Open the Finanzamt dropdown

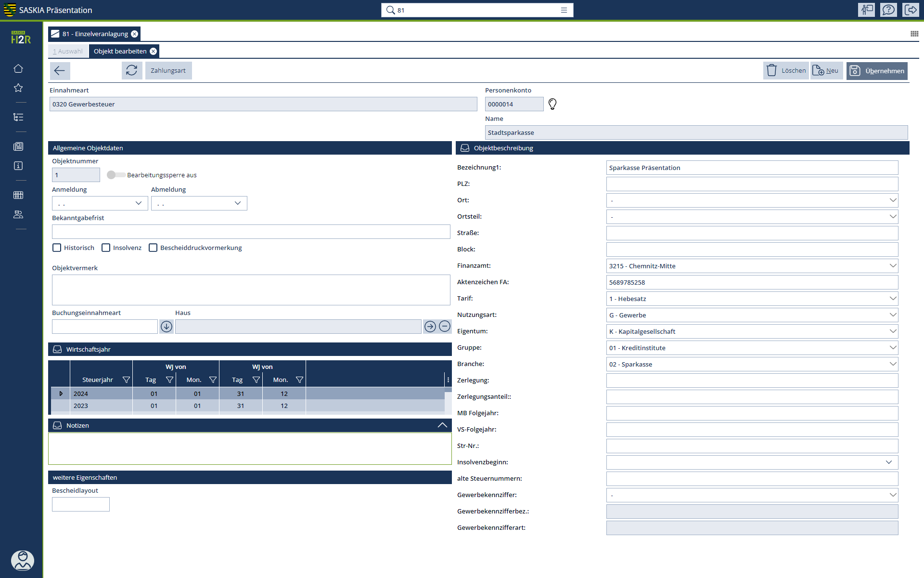click(x=893, y=266)
